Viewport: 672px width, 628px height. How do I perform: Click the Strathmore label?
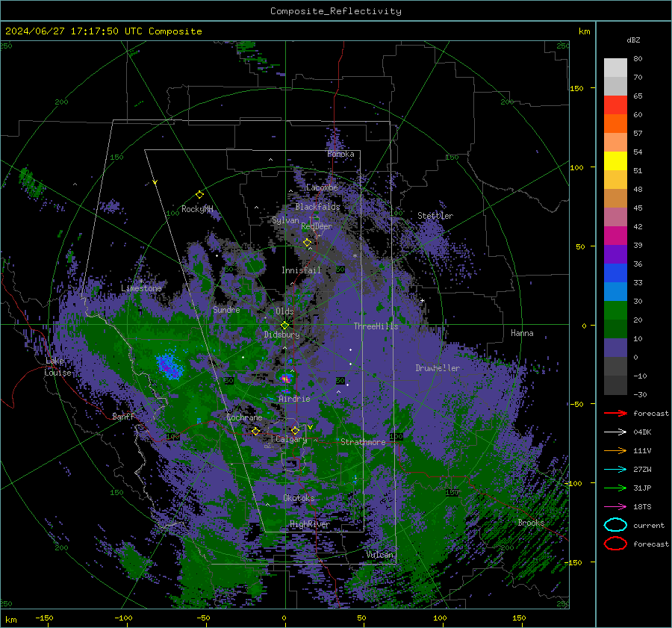363,442
